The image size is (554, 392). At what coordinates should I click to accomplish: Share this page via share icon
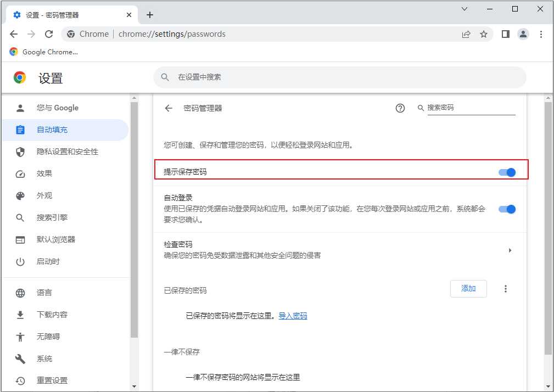coord(466,34)
